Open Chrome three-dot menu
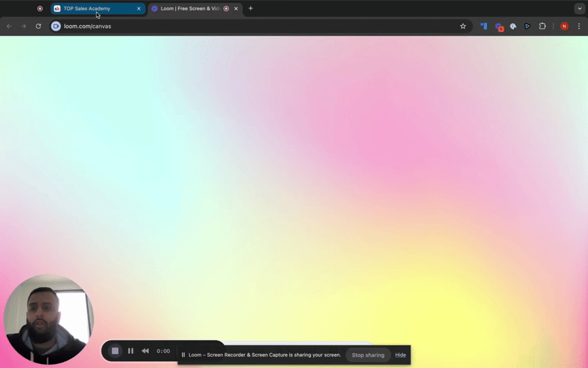 pyautogui.click(x=579, y=26)
